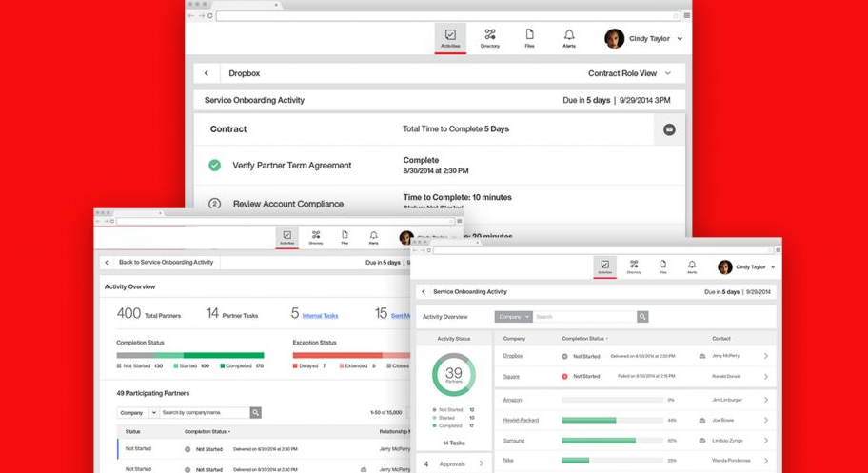
Task: Open Cindy Taylor menu arrow in Dropbox window
Action: [x=680, y=39]
